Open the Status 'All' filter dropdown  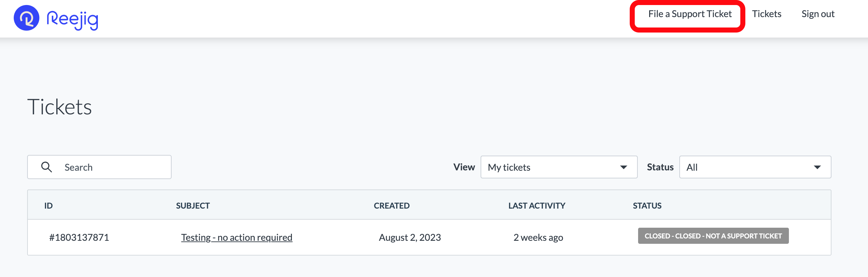point(748,167)
